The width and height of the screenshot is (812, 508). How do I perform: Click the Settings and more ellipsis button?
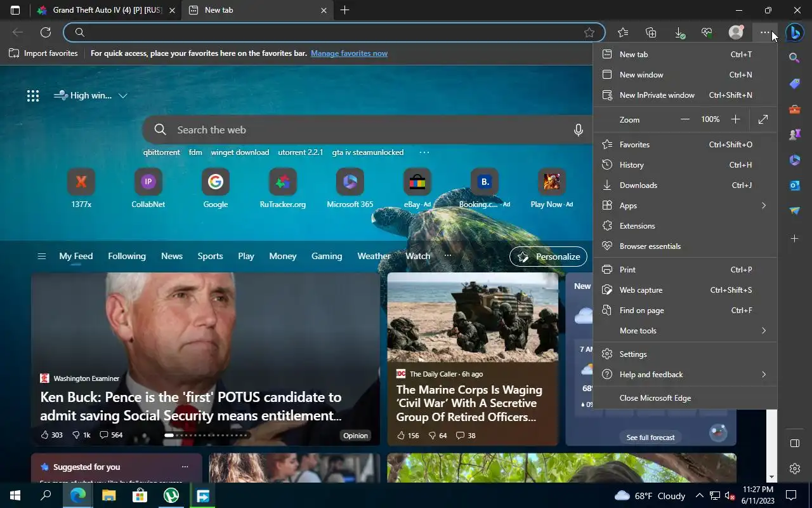(x=765, y=32)
